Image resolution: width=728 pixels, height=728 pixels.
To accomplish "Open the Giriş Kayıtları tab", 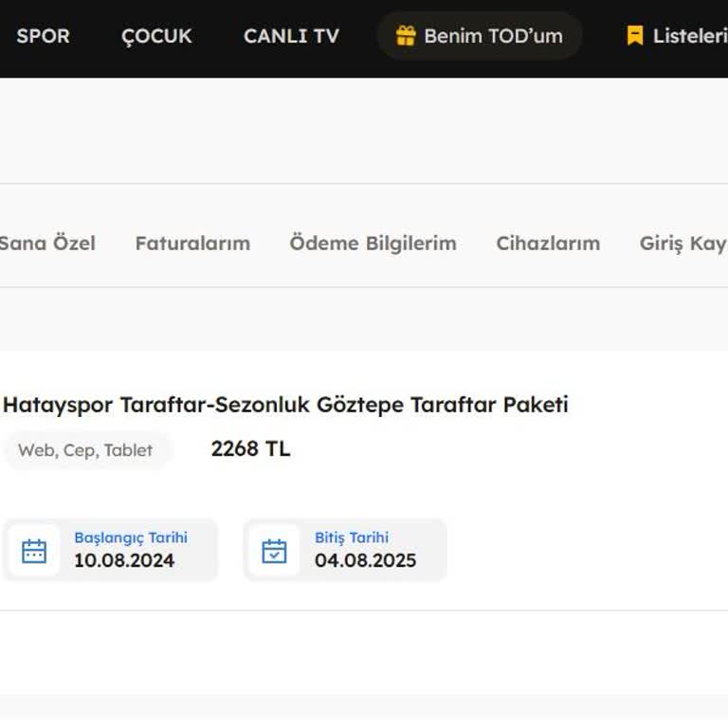I will coord(683,244).
